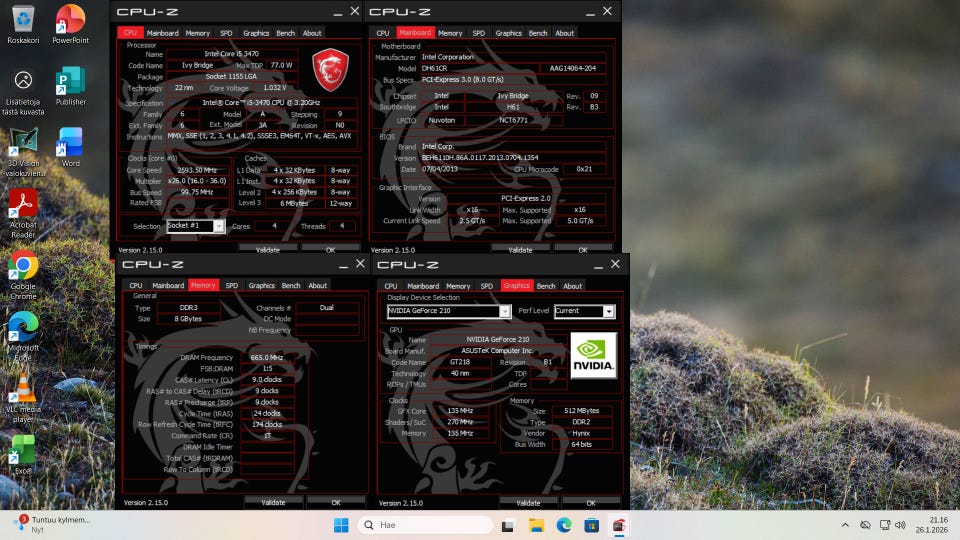Switch to Memory tab in the CPU window
960x540 pixels.
197,33
